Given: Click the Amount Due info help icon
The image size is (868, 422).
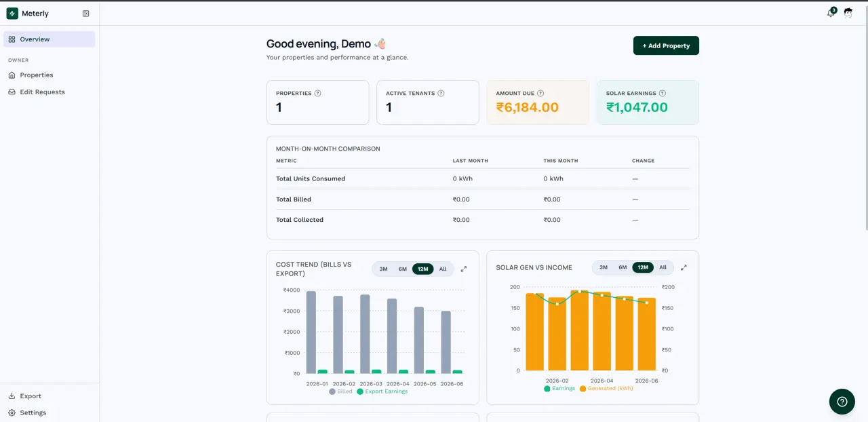Looking at the screenshot, I should pos(540,94).
